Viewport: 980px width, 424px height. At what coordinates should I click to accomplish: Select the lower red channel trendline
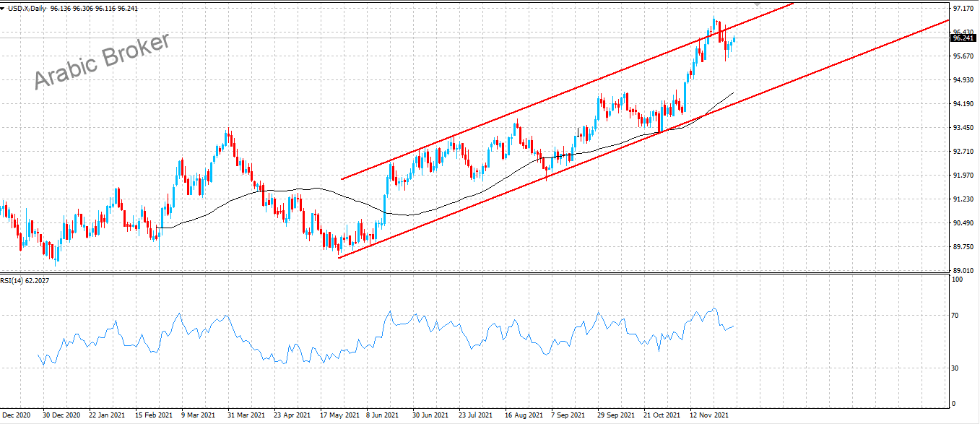click(506, 193)
